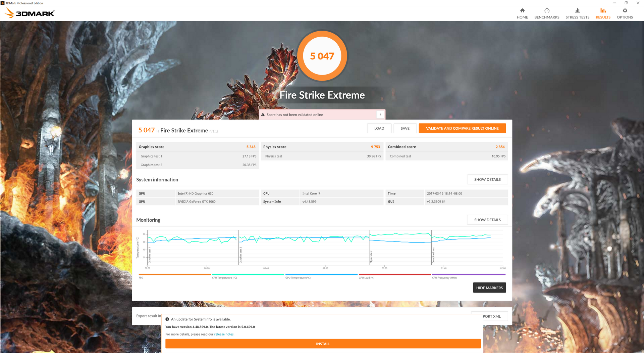Click the Combined test marker on the chart

[x=433, y=255]
